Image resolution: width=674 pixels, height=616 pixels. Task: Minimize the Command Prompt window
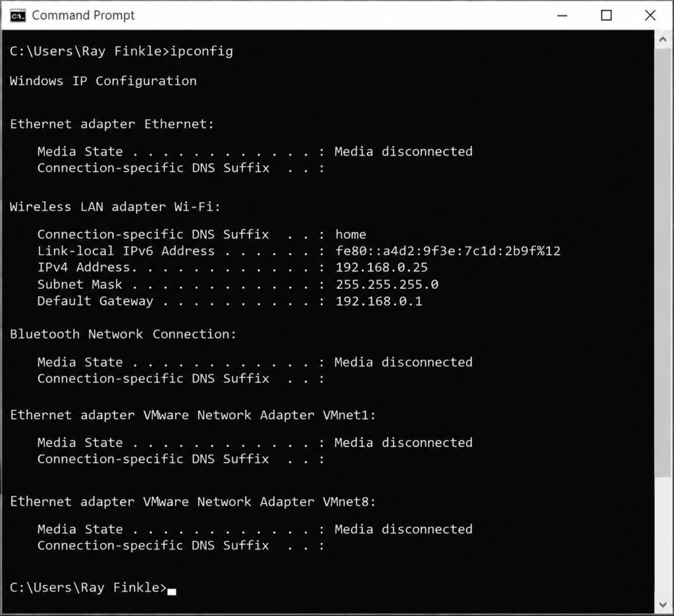[562, 16]
